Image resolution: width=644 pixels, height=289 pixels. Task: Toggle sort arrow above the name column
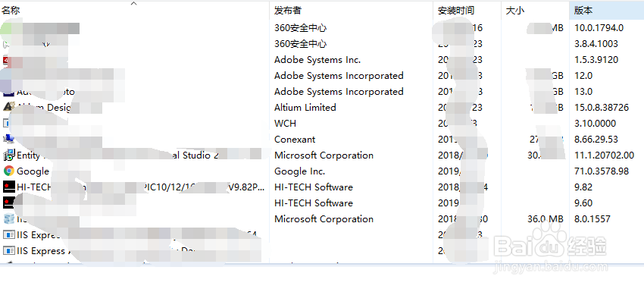[134, 4]
